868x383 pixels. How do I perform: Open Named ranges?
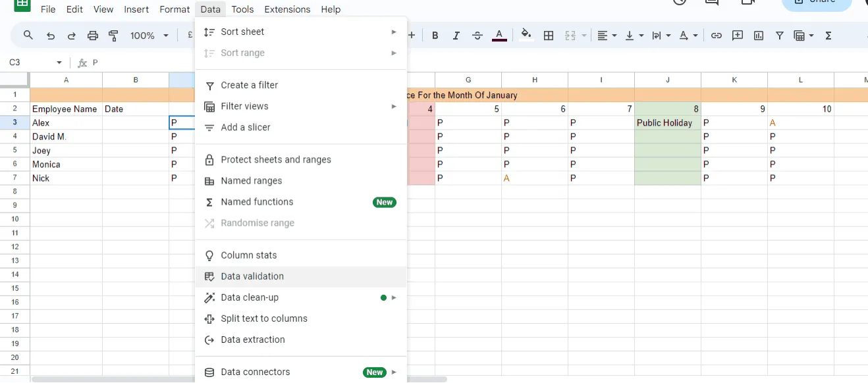pos(301,180)
